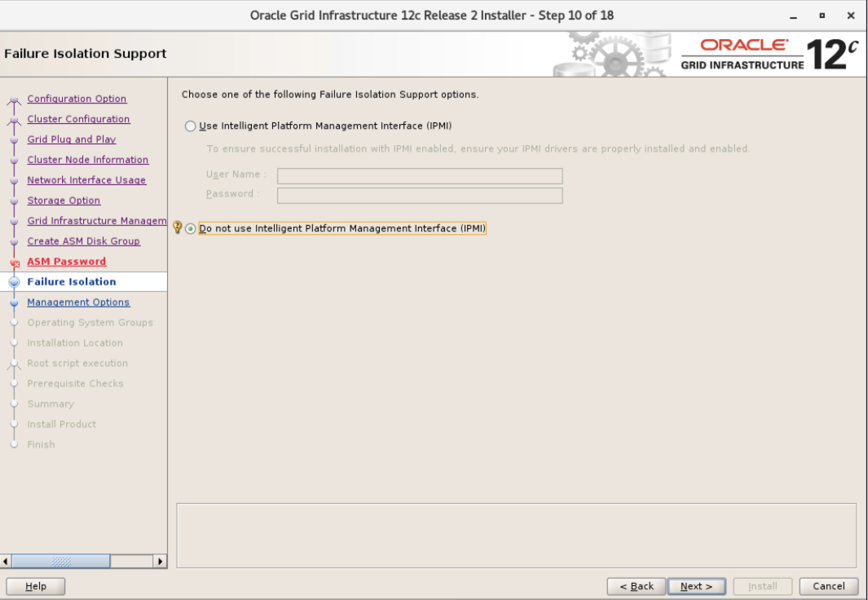Click Next button to continue

[x=696, y=586]
